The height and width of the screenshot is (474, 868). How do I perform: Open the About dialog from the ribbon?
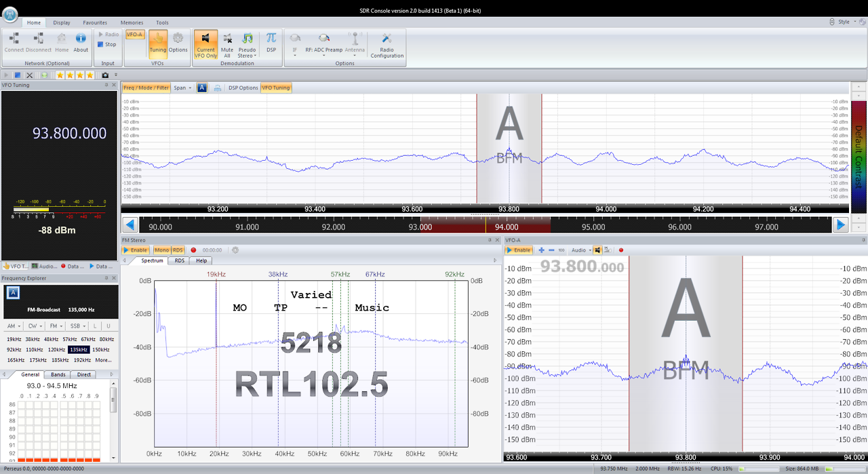[81, 43]
